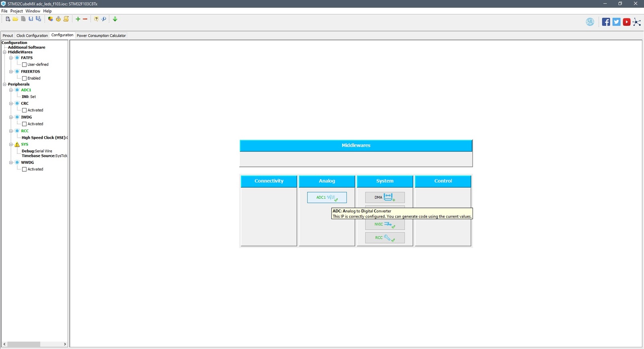Click the yellow scroll icon in toolbar
The height and width of the screenshot is (349, 644).
(66, 19)
